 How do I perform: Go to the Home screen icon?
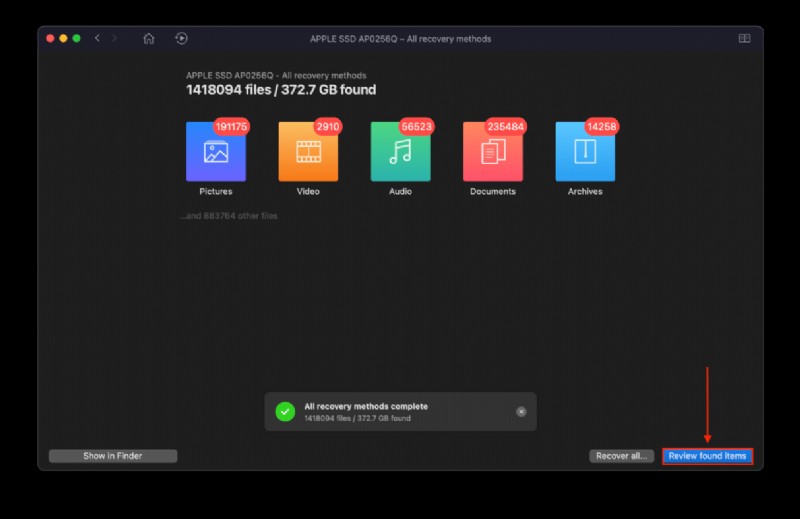pyautogui.click(x=148, y=38)
